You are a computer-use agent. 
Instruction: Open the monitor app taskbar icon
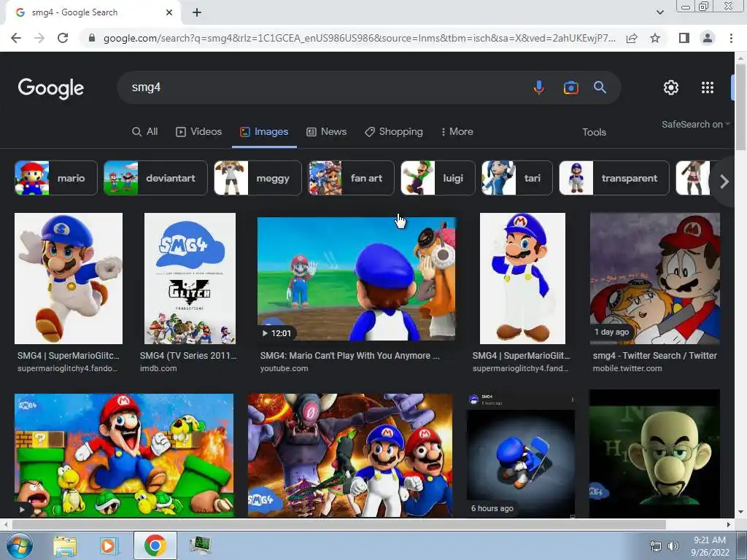(x=201, y=545)
